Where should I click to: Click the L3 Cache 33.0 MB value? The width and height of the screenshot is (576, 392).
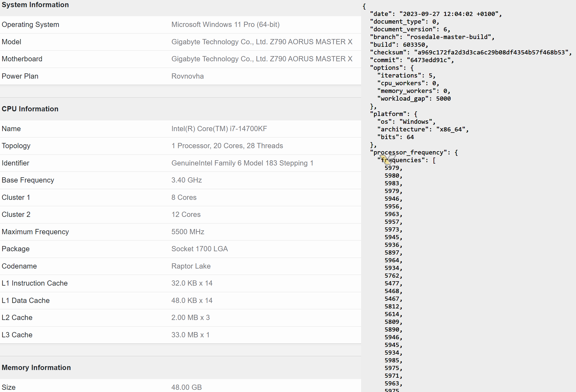[x=190, y=335]
